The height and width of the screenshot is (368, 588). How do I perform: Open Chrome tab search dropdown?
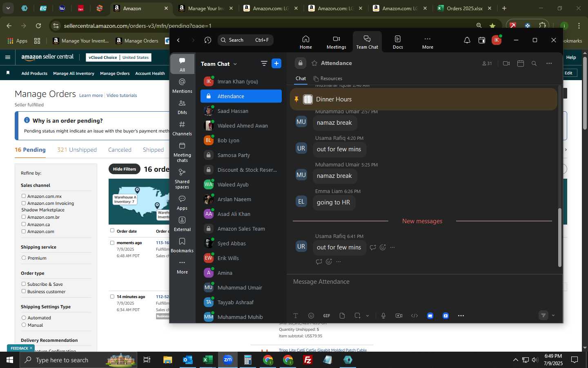(x=8, y=8)
